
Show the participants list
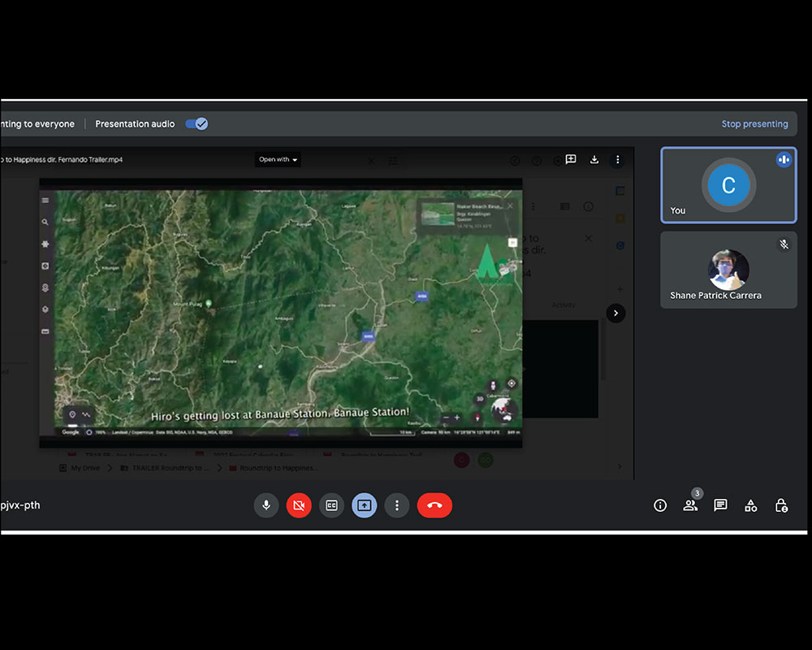(690, 505)
